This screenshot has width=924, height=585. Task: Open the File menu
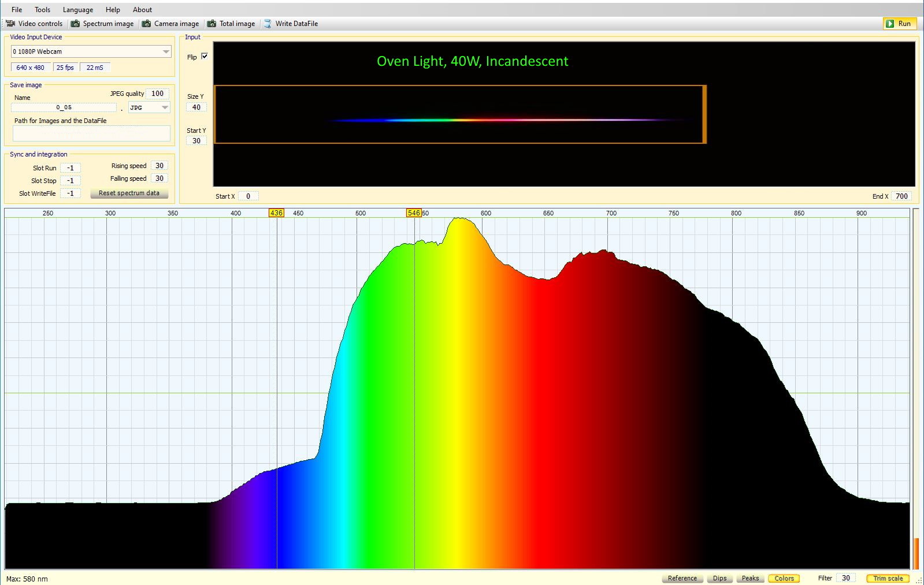(17, 10)
